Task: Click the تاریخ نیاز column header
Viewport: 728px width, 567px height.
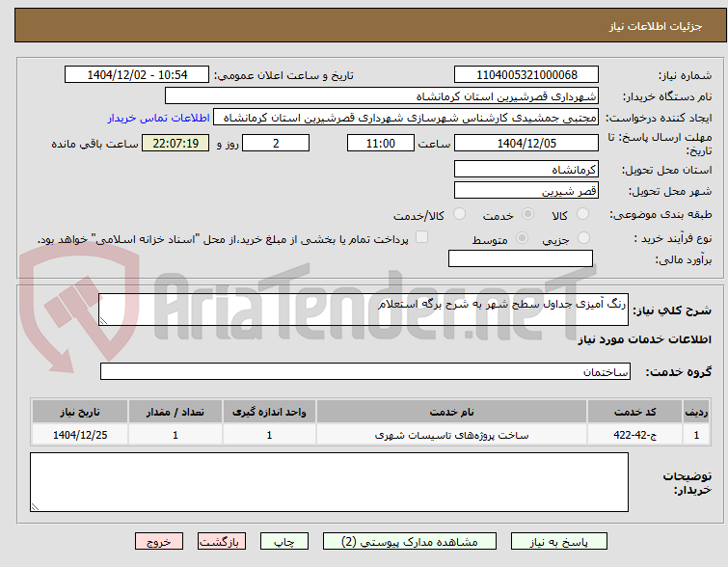Action: pyautogui.click(x=80, y=412)
